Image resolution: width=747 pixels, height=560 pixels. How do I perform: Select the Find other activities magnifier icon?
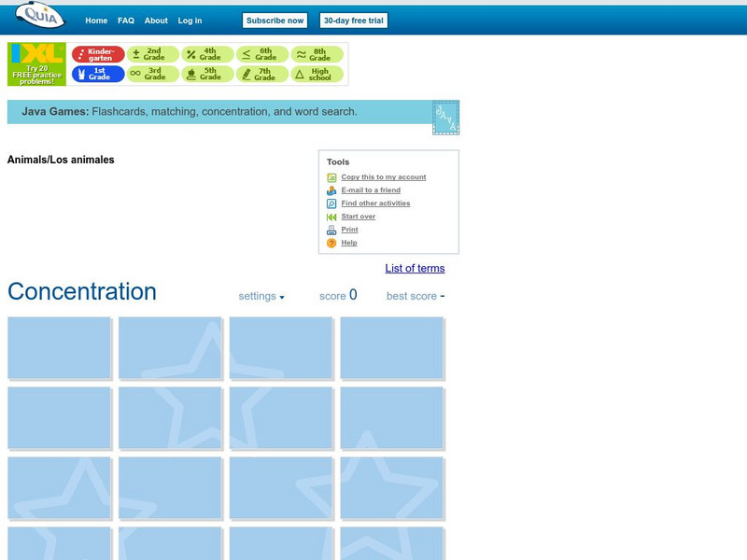tap(331, 203)
